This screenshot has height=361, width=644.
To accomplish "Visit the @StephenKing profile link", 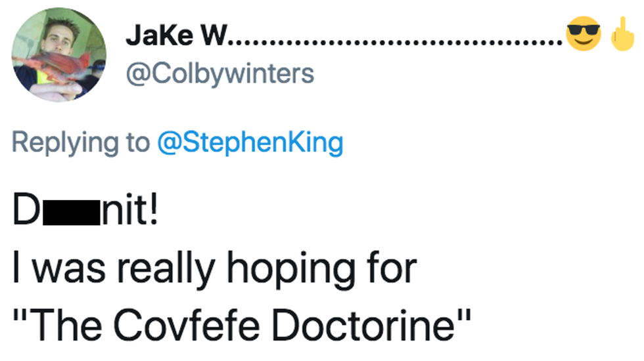I will (250, 142).
